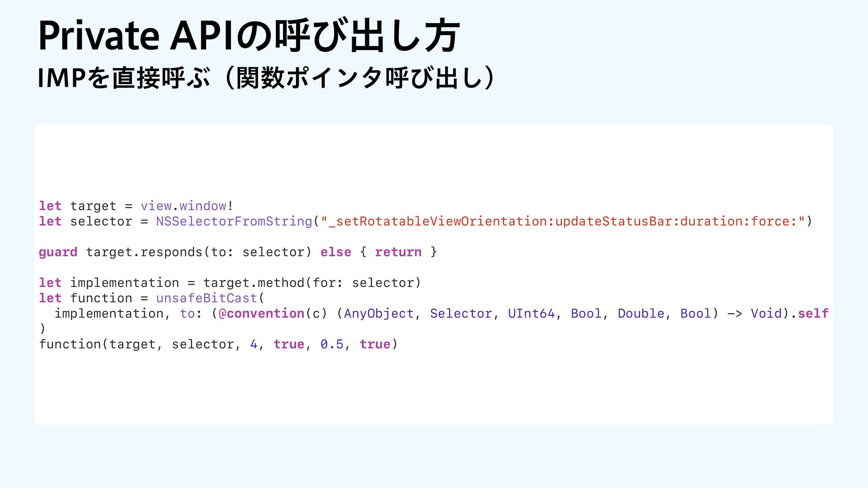
Task: Click 'target.responds(to: selector)' expression
Action: click(198, 252)
